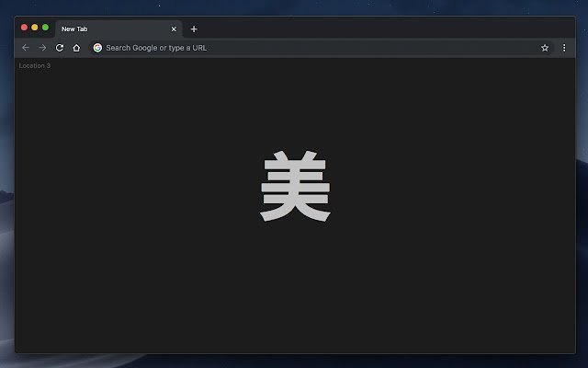Click the Location 3 label
The width and height of the screenshot is (588, 368).
click(x=35, y=65)
